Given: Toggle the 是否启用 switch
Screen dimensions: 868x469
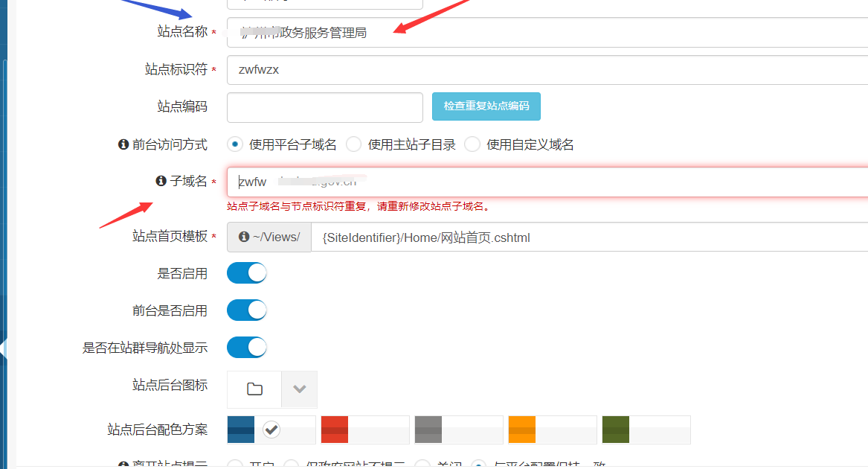Looking at the screenshot, I should (x=247, y=273).
